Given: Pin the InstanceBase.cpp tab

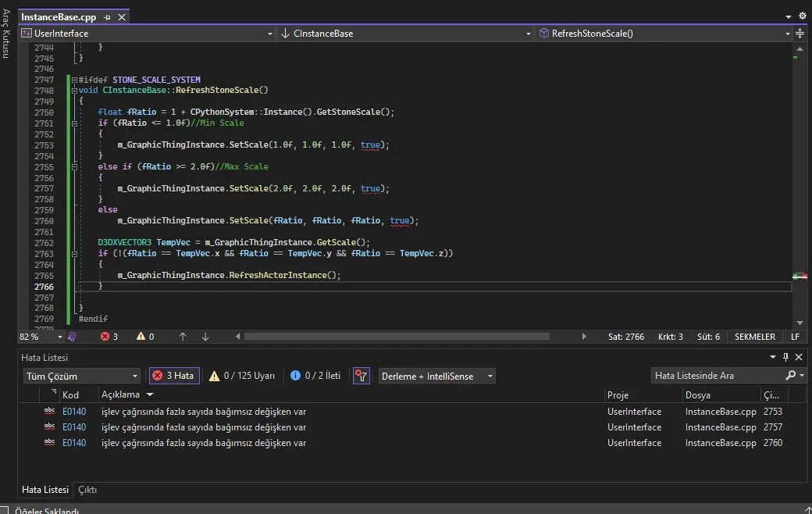Looking at the screenshot, I should tap(107, 17).
